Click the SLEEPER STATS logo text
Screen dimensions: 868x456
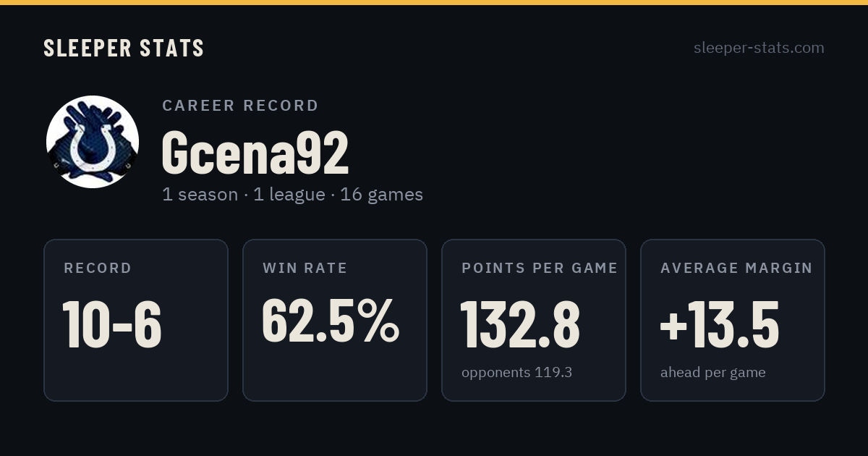pos(124,48)
